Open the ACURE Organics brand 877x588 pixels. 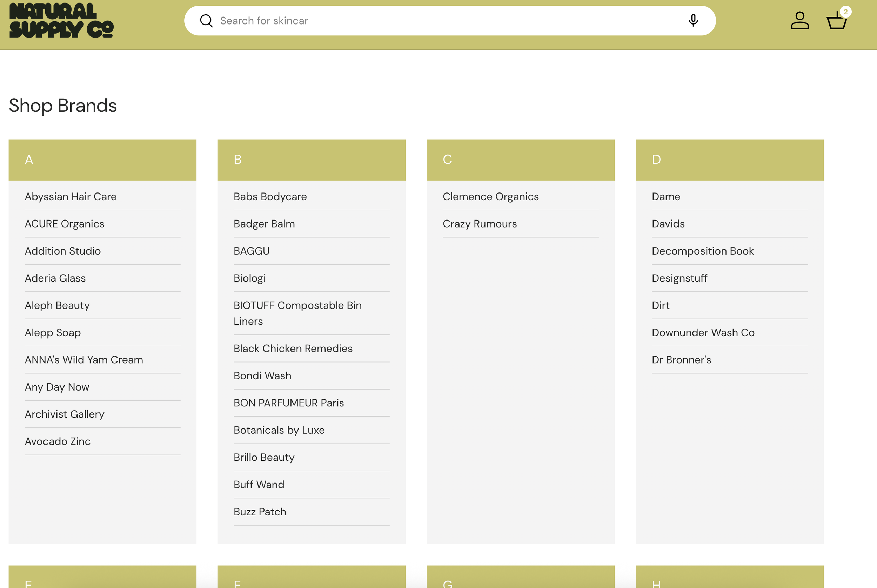coord(65,224)
